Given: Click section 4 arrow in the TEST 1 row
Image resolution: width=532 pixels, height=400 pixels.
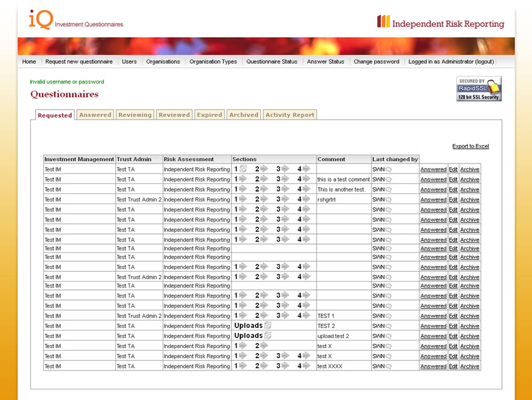Looking at the screenshot, I should click(x=307, y=315).
